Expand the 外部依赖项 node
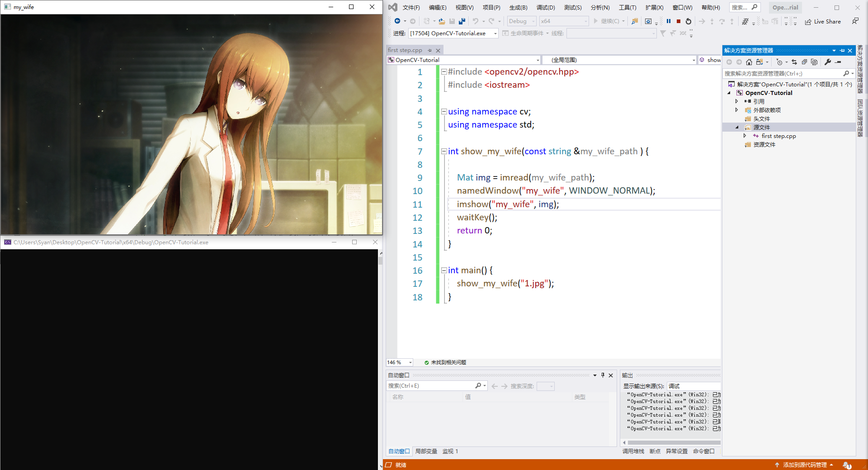 (736, 110)
